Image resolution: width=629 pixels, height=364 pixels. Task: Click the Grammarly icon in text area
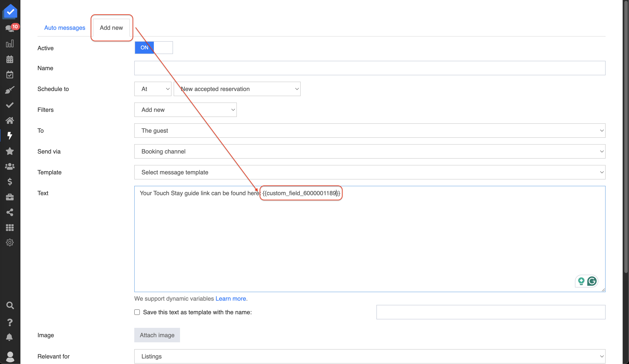click(x=592, y=281)
